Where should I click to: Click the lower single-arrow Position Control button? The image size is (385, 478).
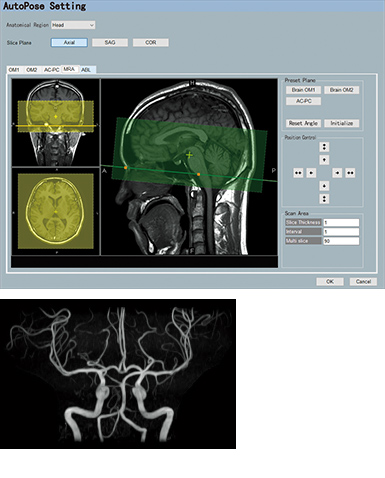(324, 186)
